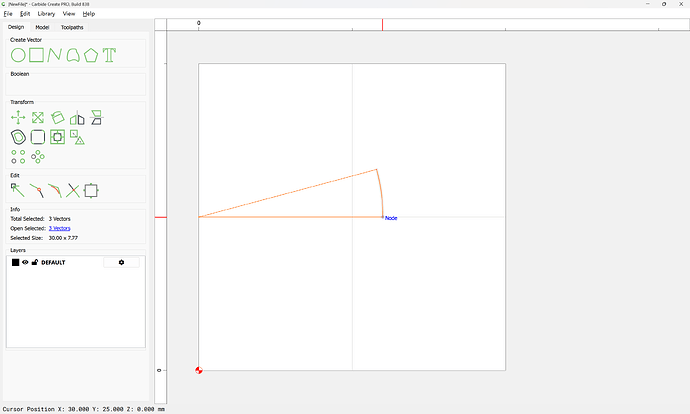Click the Move transform tool
The height and width of the screenshot is (414, 690).
[x=18, y=118]
